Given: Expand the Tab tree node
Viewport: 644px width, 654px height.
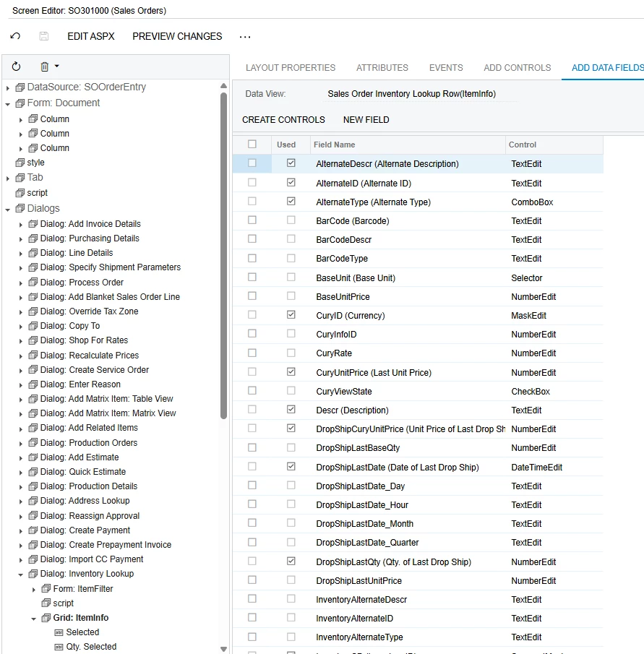Looking at the screenshot, I should click(x=7, y=178).
